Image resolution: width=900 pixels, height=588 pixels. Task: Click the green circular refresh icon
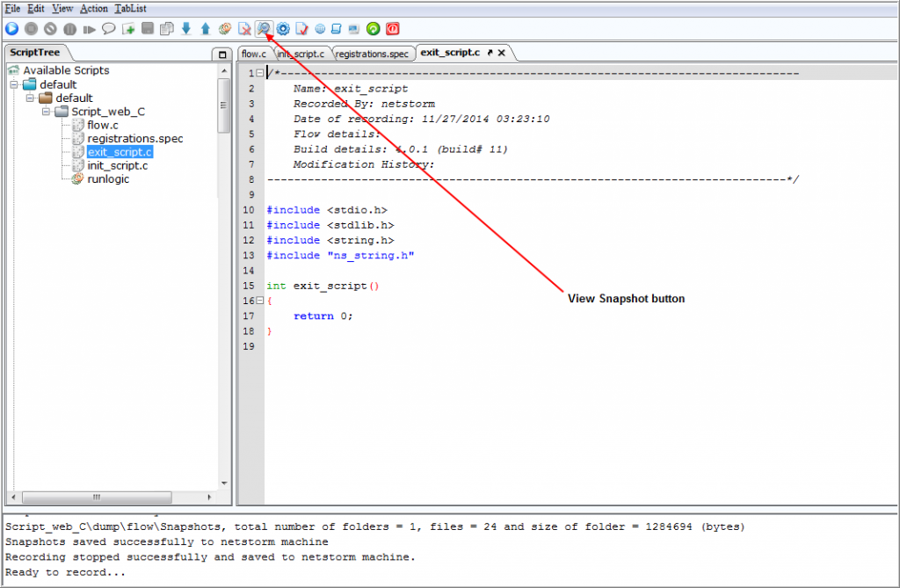[373, 29]
